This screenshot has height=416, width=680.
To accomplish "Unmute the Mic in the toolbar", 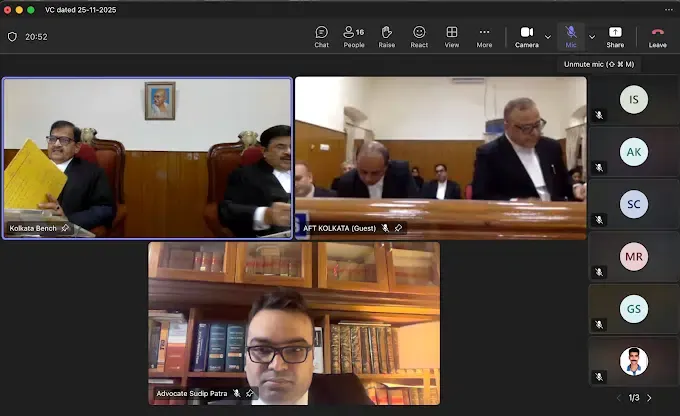I will (571, 37).
